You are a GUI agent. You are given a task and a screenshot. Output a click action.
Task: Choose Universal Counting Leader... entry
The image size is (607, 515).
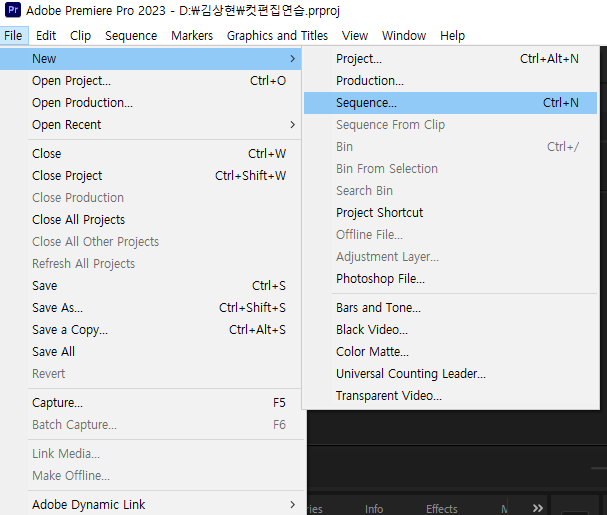(450, 374)
